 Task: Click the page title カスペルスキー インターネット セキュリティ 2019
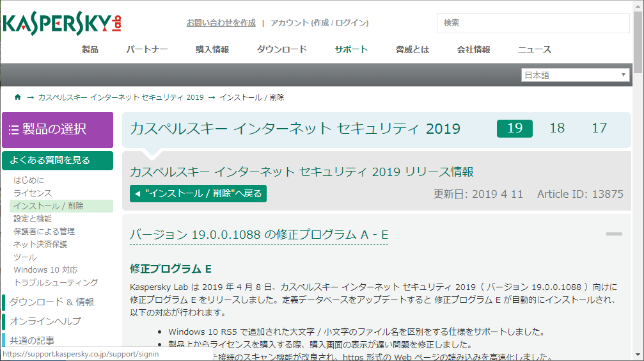(295, 129)
